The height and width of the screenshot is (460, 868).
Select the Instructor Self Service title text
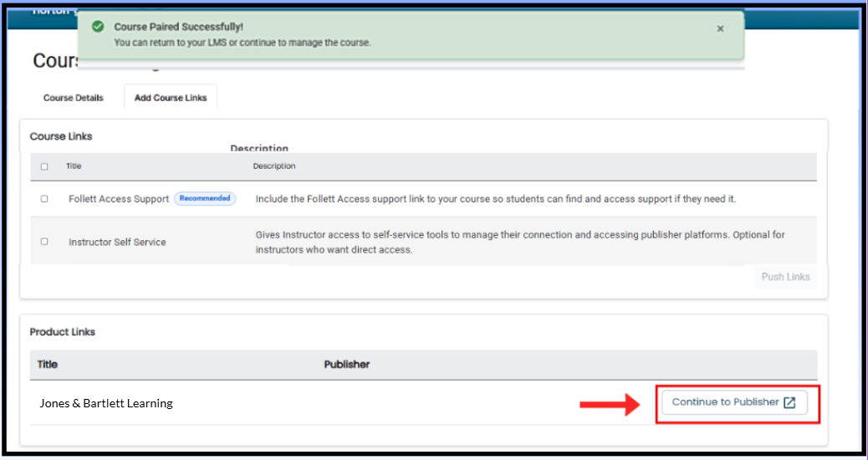click(117, 242)
